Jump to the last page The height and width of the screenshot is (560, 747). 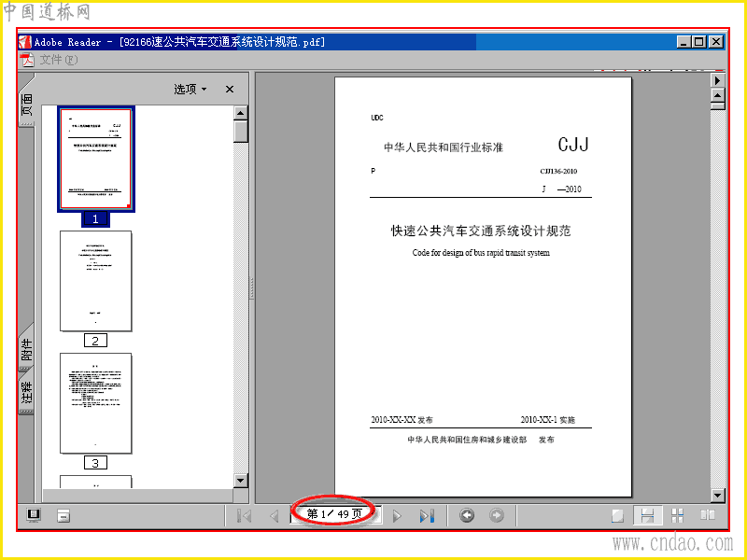click(427, 516)
